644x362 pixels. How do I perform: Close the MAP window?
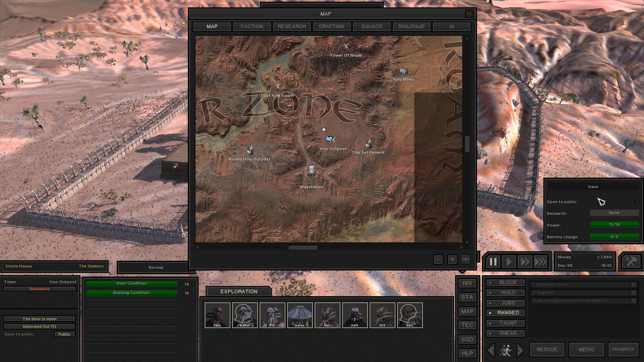click(469, 14)
